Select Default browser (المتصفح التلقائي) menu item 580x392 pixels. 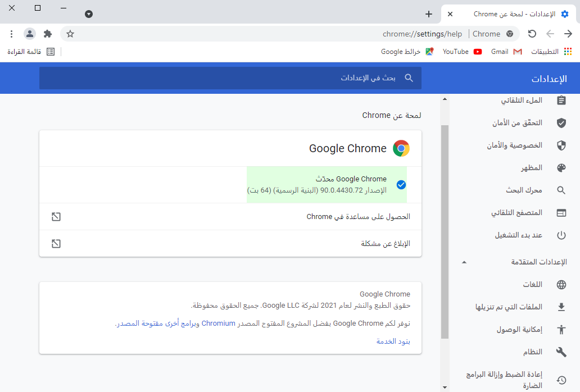(516, 213)
